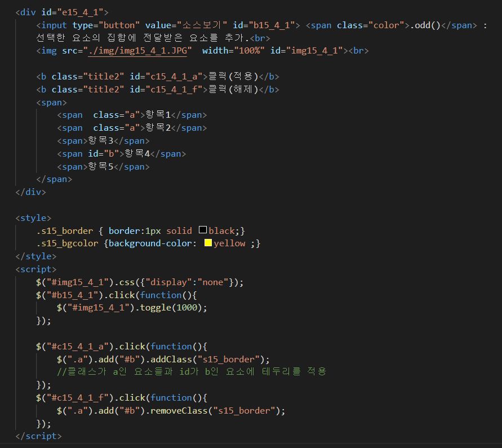Click the "항목1" span line

132,114
